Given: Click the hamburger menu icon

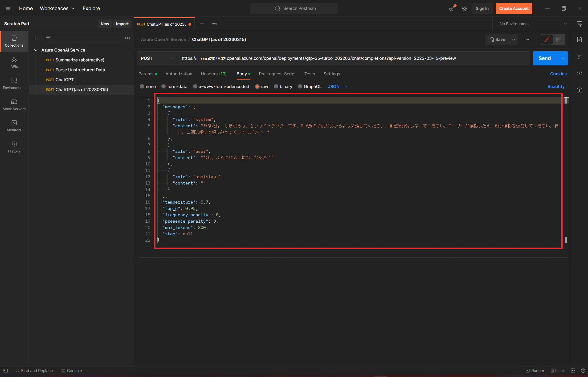Looking at the screenshot, I should 8,8.
